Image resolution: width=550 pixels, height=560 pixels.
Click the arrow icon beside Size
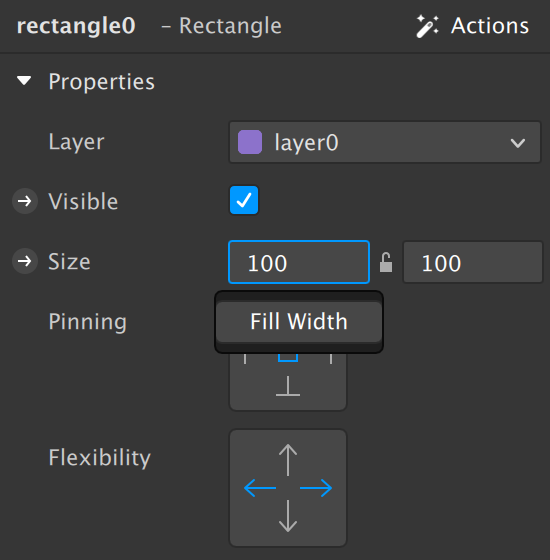click(25, 261)
